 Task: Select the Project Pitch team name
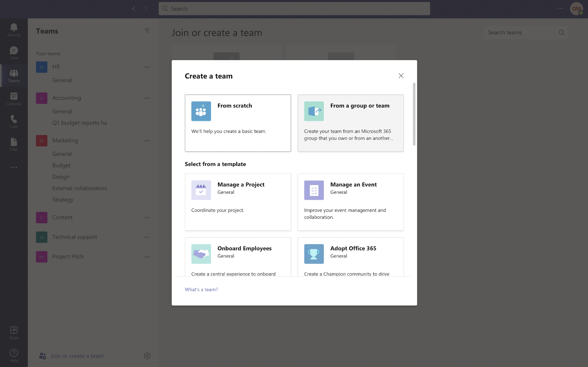coord(68,257)
